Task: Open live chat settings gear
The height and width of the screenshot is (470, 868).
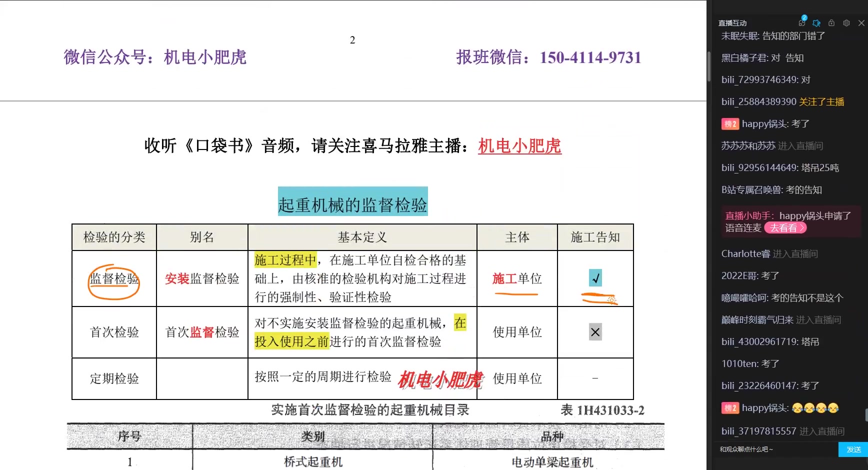Action: tap(846, 23)
